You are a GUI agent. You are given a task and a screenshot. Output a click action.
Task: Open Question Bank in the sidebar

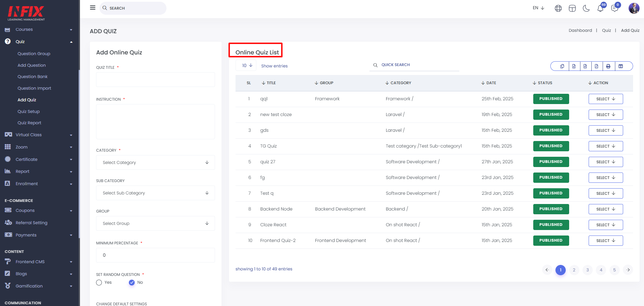[x=32, y=77]
